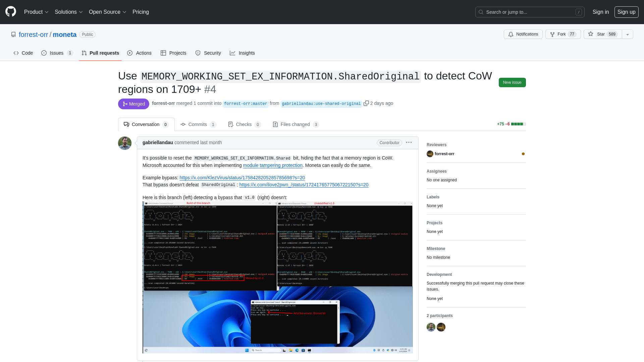Click the diffstat +75 −6 indicator

(x=511, y=124)
